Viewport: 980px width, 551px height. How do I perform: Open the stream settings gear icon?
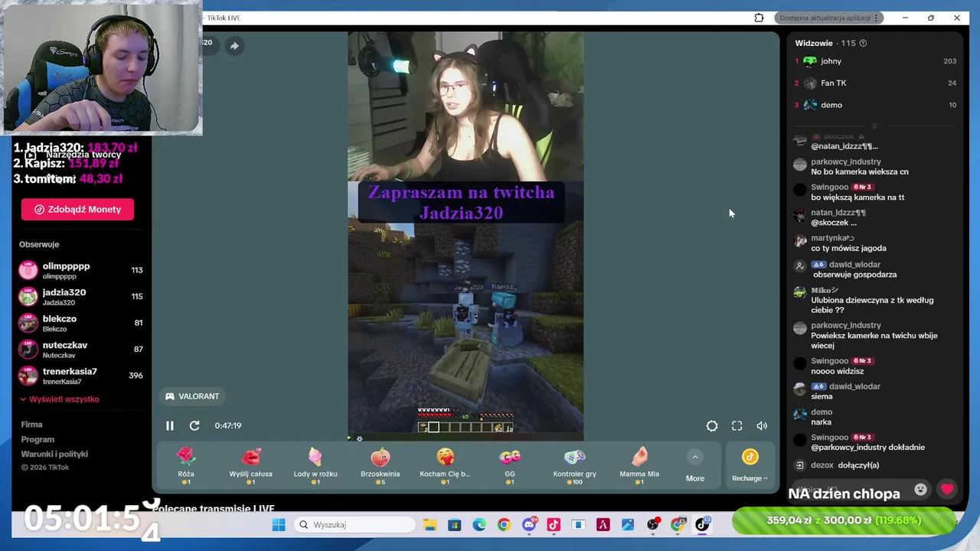point(712,425)
